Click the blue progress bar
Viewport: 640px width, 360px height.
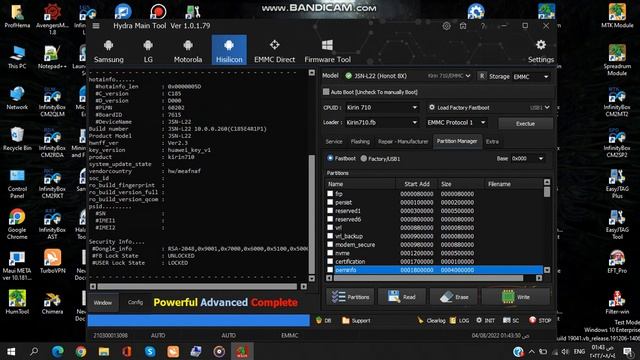tap(198, 320)
